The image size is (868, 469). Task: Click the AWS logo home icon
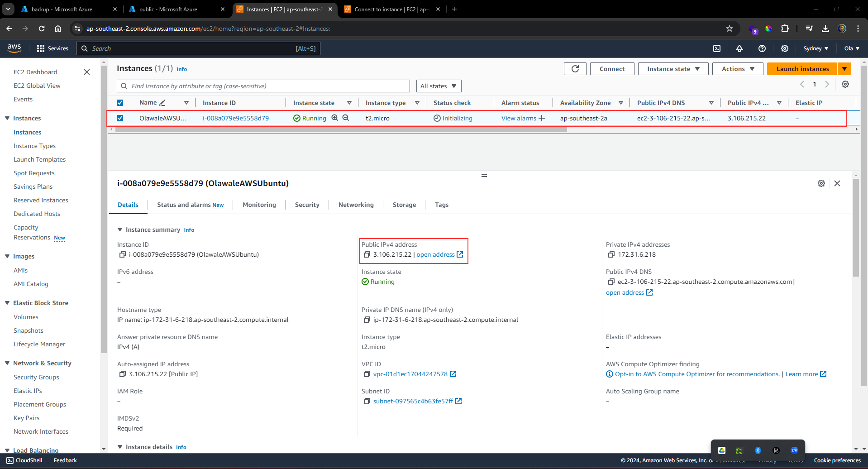[14, 48]
